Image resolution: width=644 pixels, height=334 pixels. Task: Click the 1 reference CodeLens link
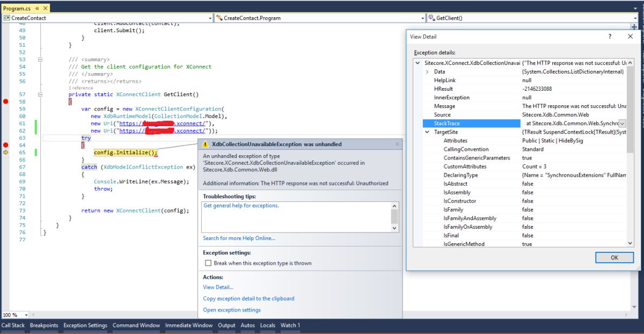click(80, 88)
